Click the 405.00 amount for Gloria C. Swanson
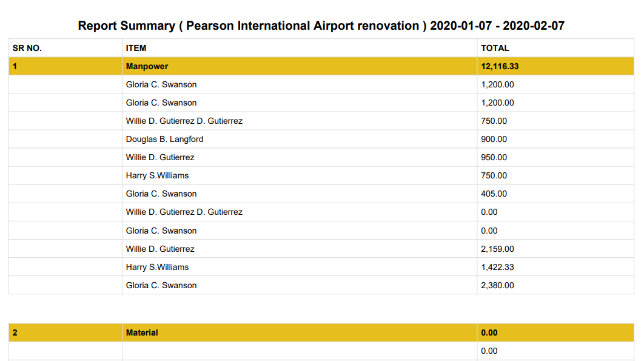 pyautogui.click(x=494, y=194)
